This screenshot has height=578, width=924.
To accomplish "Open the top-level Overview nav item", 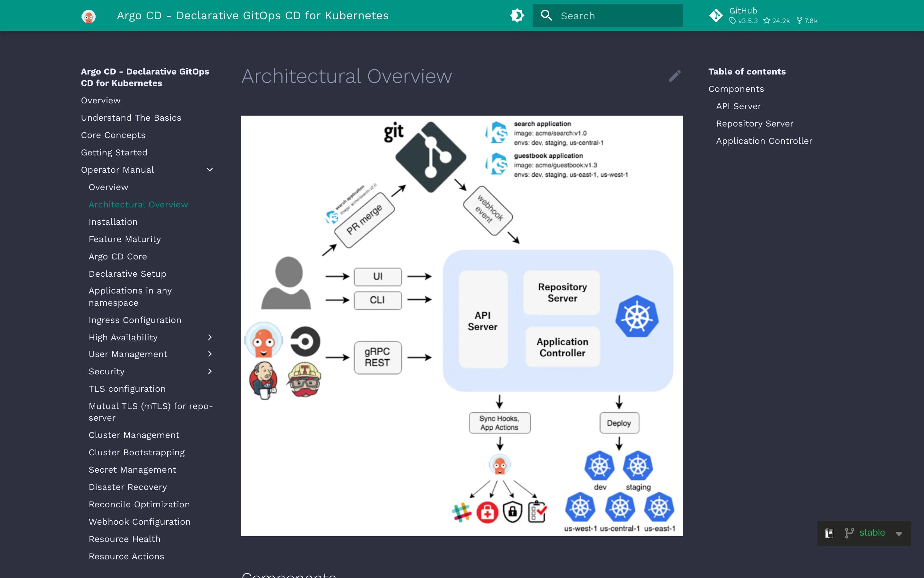I will (x=101, y=100).
